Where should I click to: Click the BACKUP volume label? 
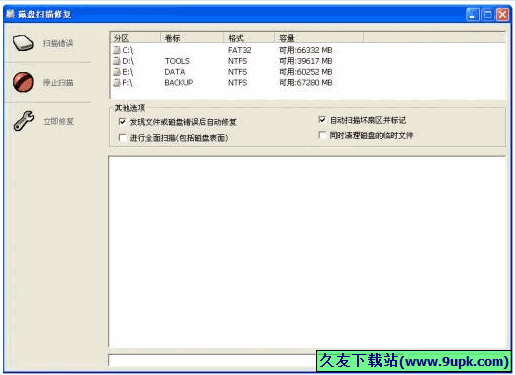(179, 83)
